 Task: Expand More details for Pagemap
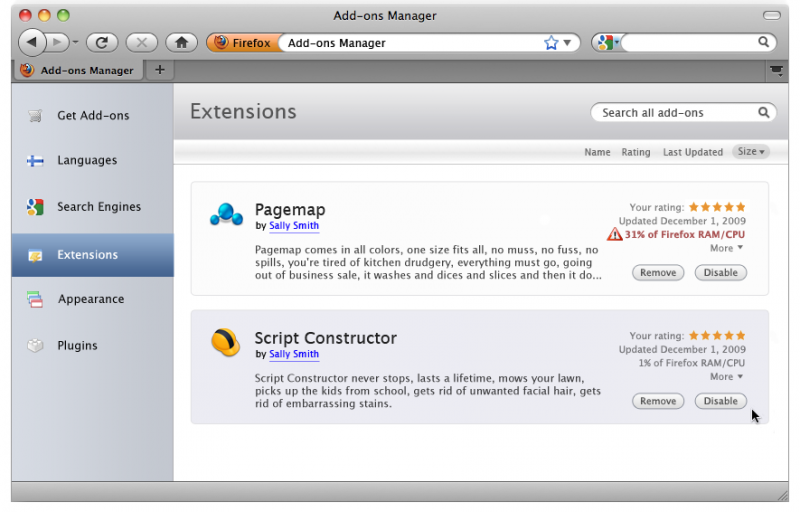[x=726, y=248]
